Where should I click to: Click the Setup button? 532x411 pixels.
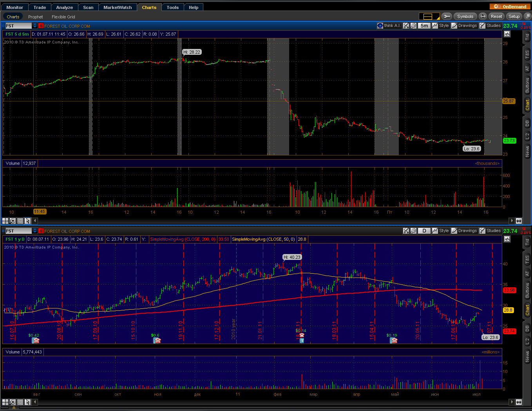[x=514, y=16]
